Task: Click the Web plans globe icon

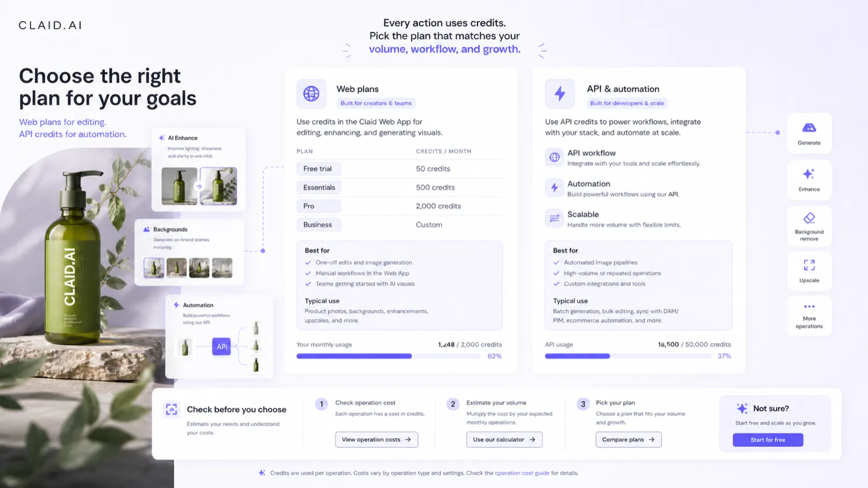Action: tap(311, 93)
